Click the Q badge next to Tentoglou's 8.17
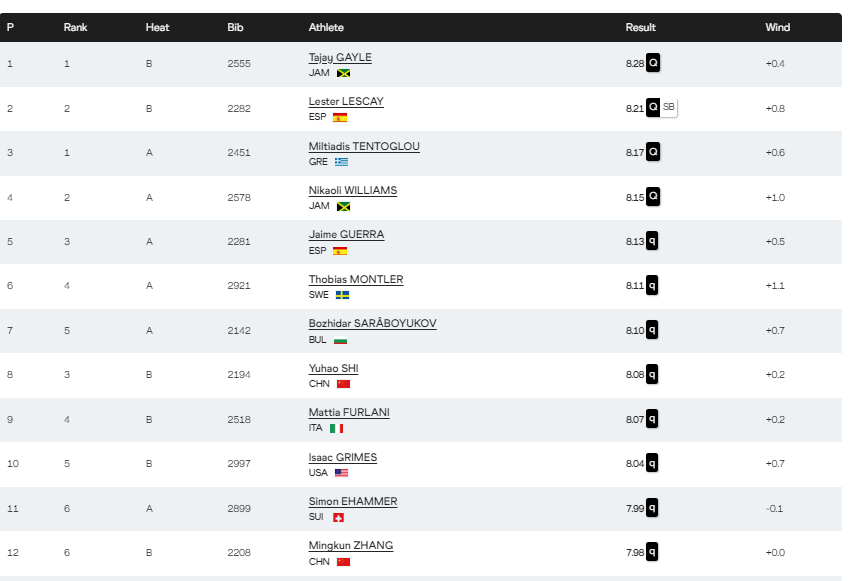 pyautogui.click(x=653, y=152)
